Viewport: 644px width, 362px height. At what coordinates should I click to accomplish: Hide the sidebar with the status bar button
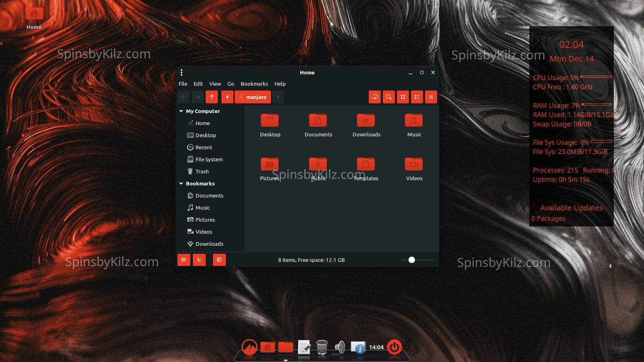point(219,260)
